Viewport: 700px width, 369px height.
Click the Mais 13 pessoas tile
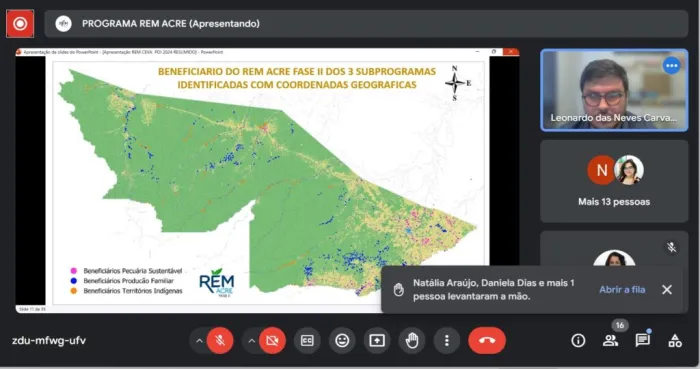pos(614,181)
